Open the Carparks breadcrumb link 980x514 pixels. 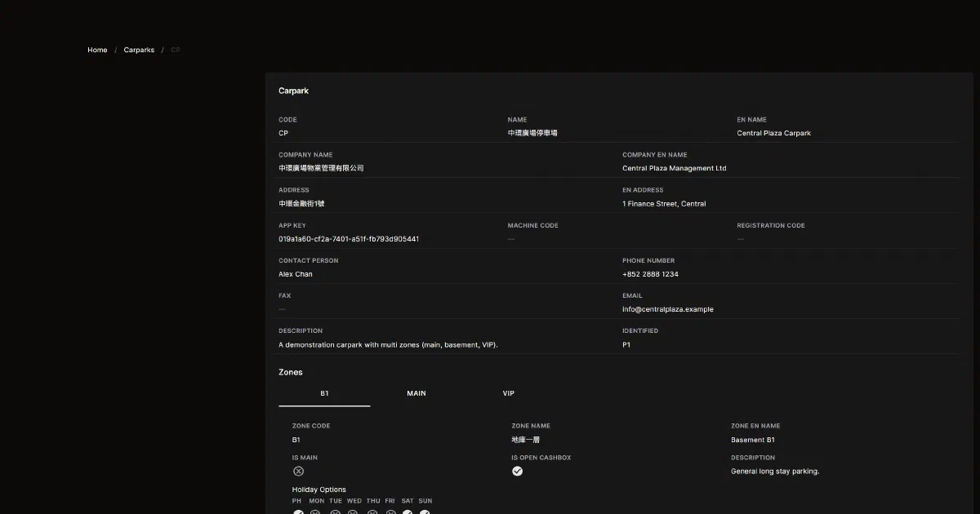coord(139,50)
